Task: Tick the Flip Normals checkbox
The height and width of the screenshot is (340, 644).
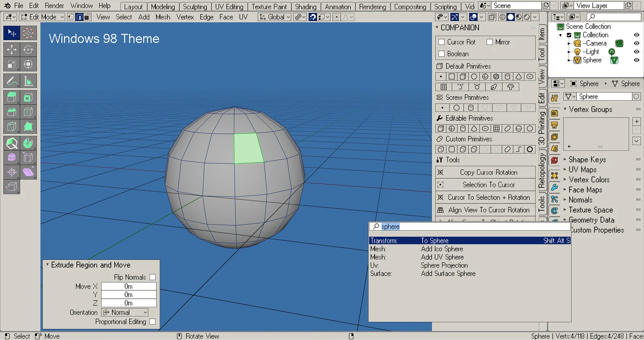Action: click(153, 277)
